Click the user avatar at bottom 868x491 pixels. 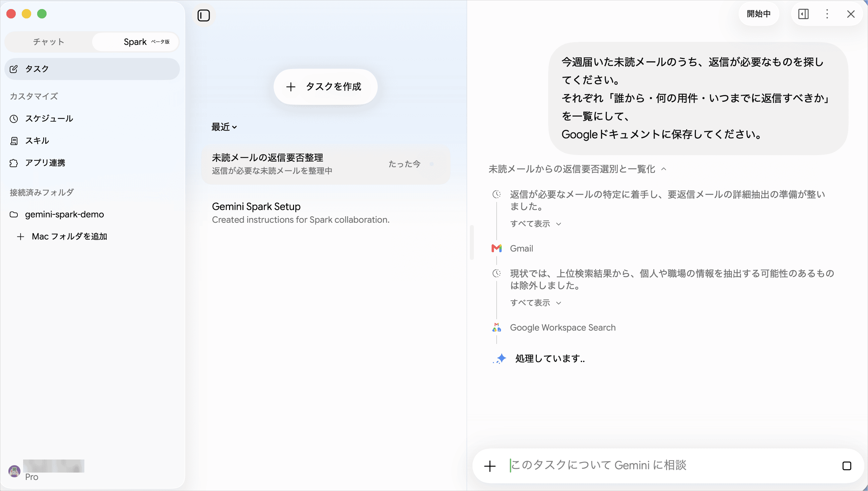(14, 471)
